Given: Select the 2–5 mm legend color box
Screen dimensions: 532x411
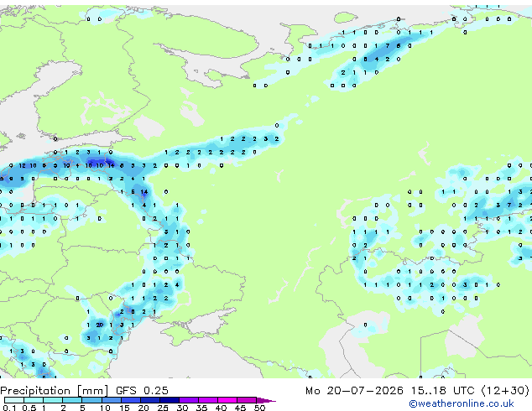Looking at the screenshot, I should pos(72,400).
